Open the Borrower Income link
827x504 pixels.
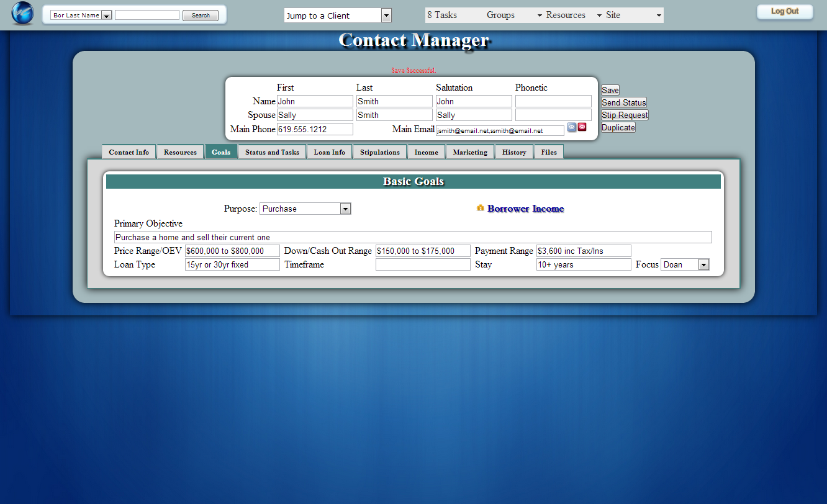(x=525, y=209)
